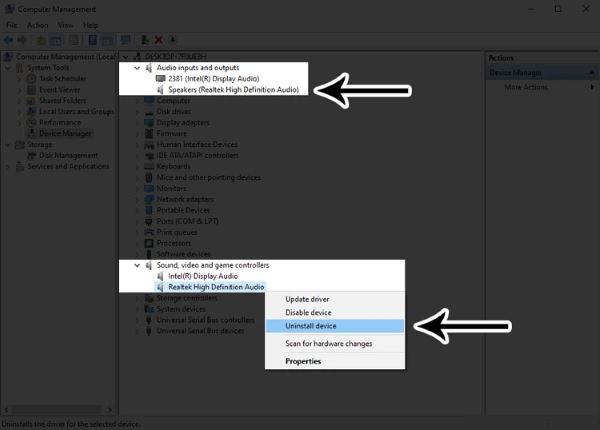This screenshot has height=430, width=600.
Task: Select Disable device in context menu
Action: pos(335,313)
